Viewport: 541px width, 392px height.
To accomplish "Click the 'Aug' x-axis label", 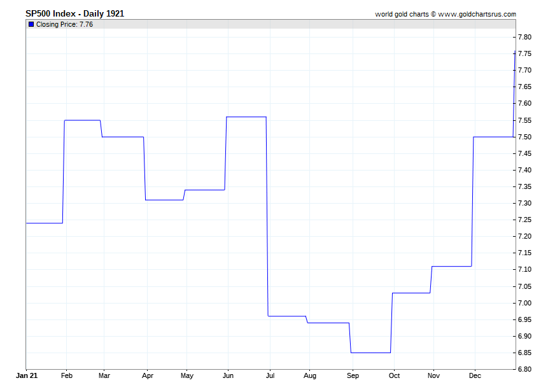I will click(310, 376).
